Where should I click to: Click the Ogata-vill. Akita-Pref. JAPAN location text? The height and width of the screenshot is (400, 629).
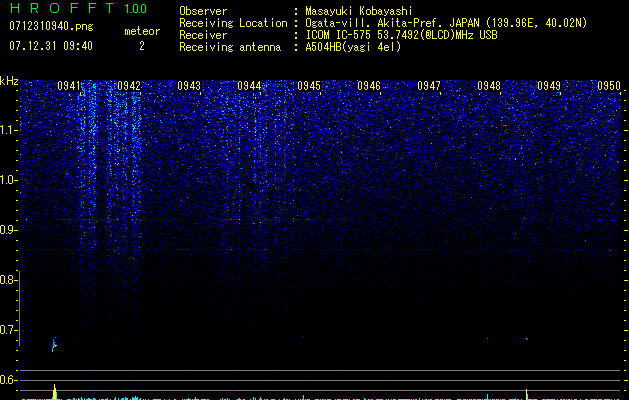(446, 23)
